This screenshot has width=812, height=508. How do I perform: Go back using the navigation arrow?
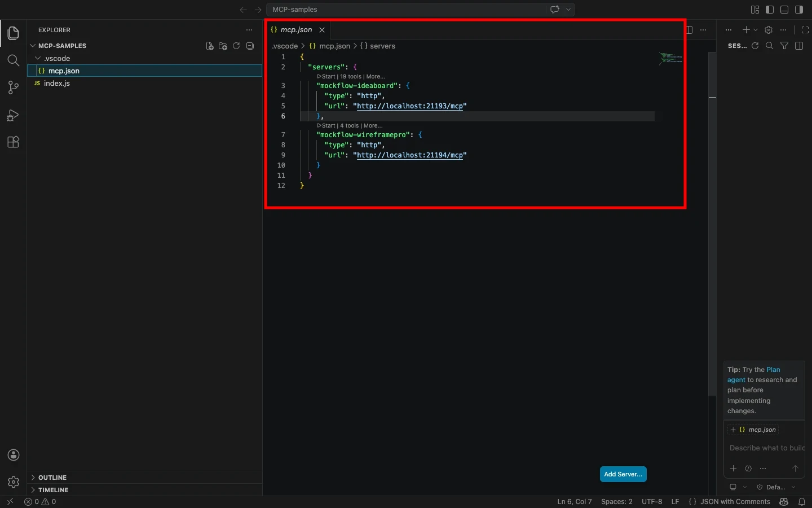pyautogui.click(x=243, y=10)
